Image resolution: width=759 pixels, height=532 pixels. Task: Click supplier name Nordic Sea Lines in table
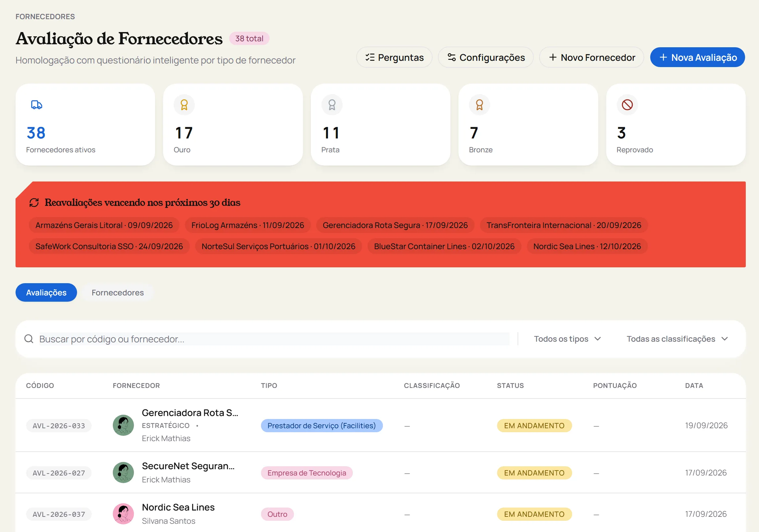(178, 507)
